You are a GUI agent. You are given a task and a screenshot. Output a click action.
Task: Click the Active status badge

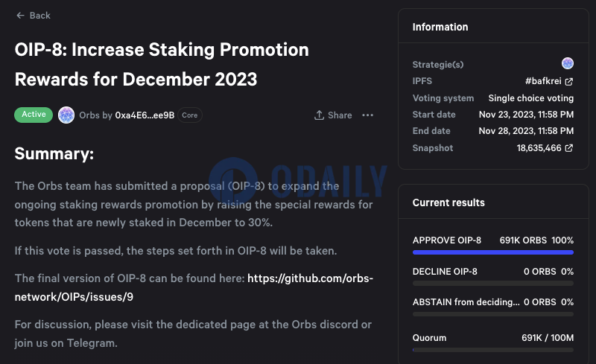click(x=34, y=115)
